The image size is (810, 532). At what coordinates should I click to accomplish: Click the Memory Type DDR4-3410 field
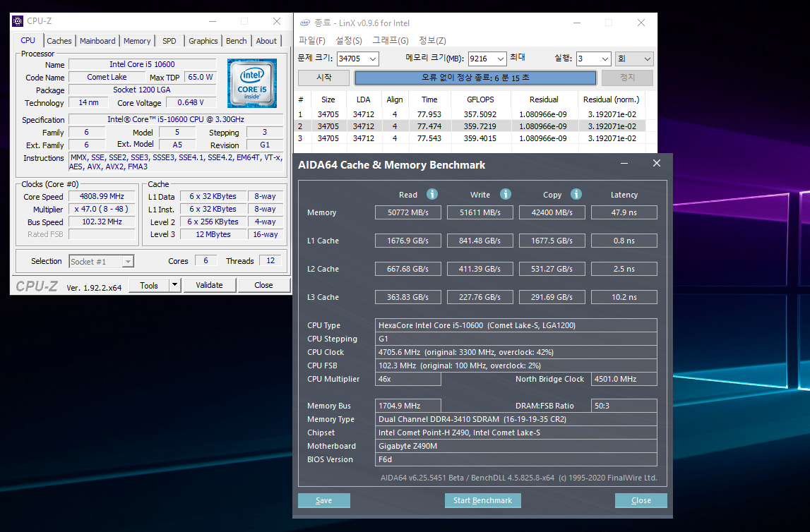point(516,419)
